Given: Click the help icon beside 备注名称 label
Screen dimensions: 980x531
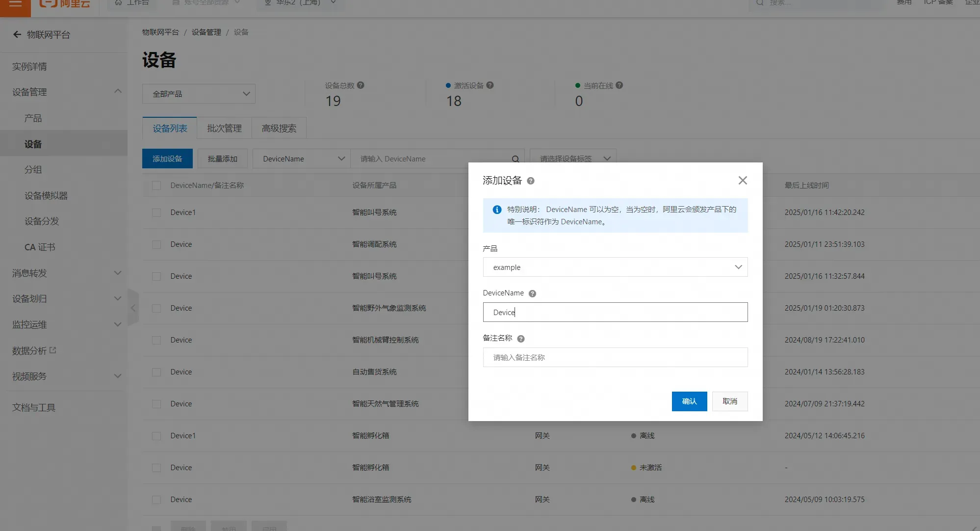Looking at the screenshot, I should (x=521, y=339).
